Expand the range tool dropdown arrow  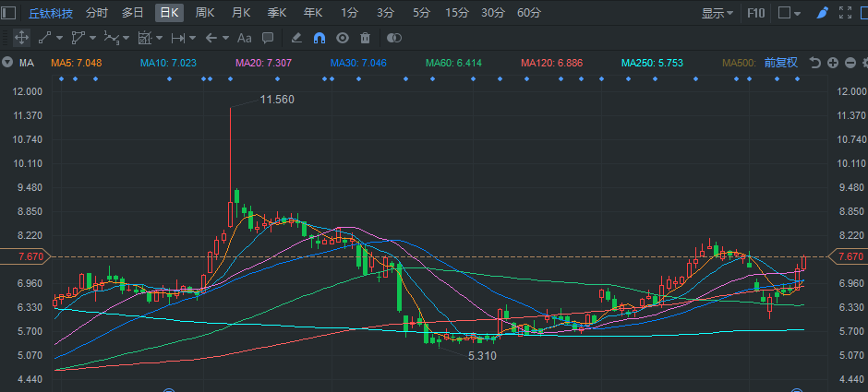[x=193, y=38]
